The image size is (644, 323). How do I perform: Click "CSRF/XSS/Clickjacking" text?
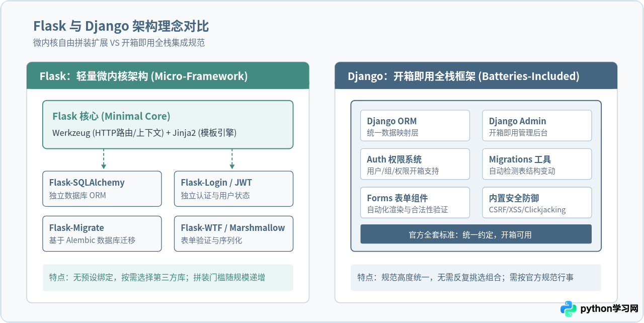[x=527, y=210]
